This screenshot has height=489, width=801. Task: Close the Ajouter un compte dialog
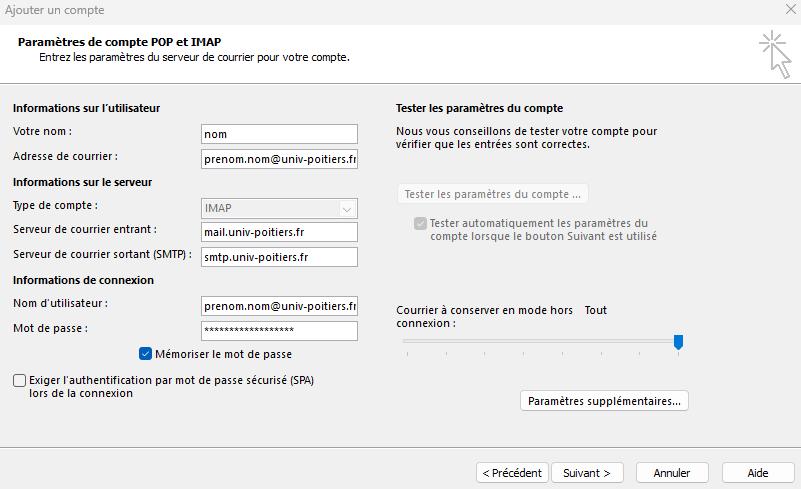click(x=791, y=9)
